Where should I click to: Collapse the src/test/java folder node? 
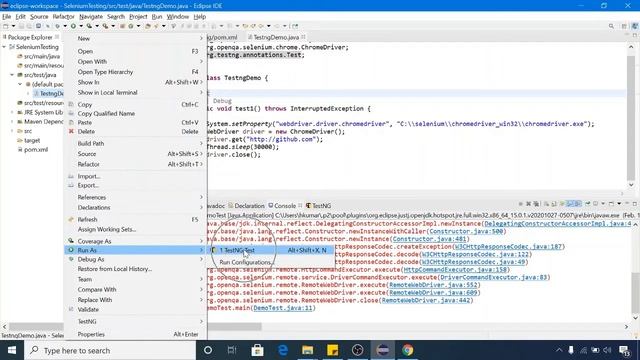click(12, 75)
